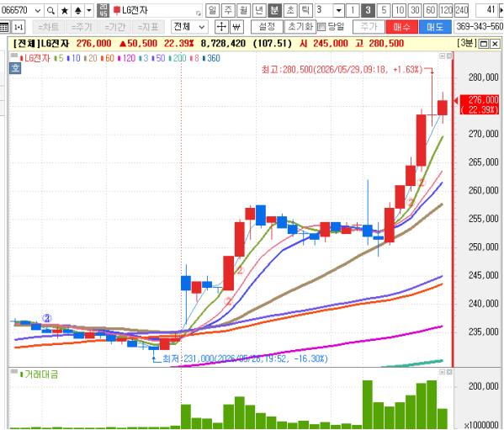Open the stock search magnifier
The height and width of the screenshot is (430, 504).
50,11
